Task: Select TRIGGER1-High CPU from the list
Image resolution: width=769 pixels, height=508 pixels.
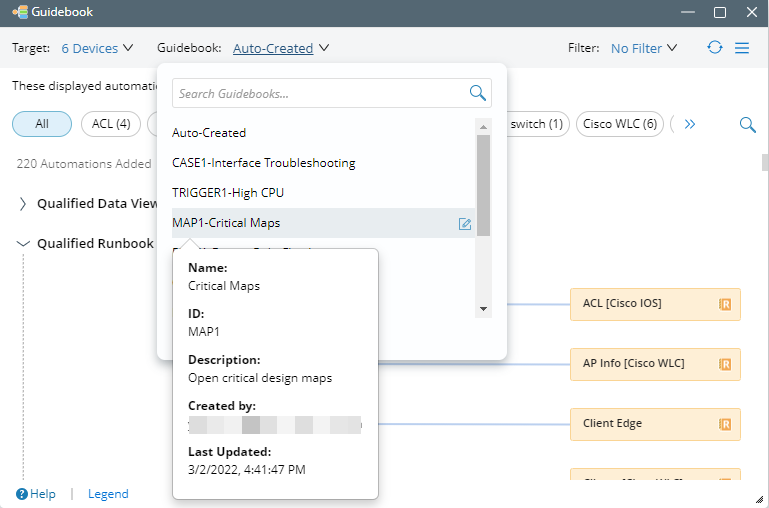Action: [234, 192]
